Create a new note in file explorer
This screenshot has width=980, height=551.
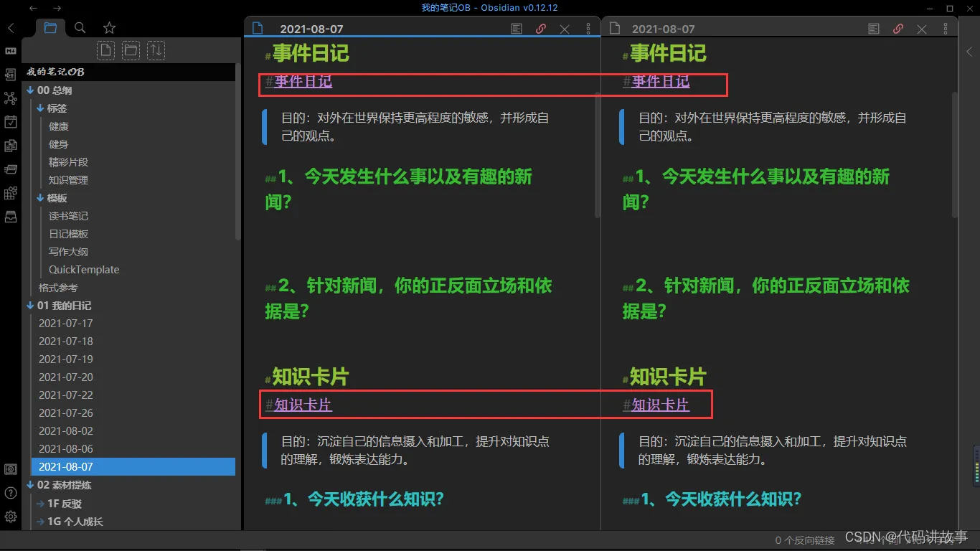(106, 50)
